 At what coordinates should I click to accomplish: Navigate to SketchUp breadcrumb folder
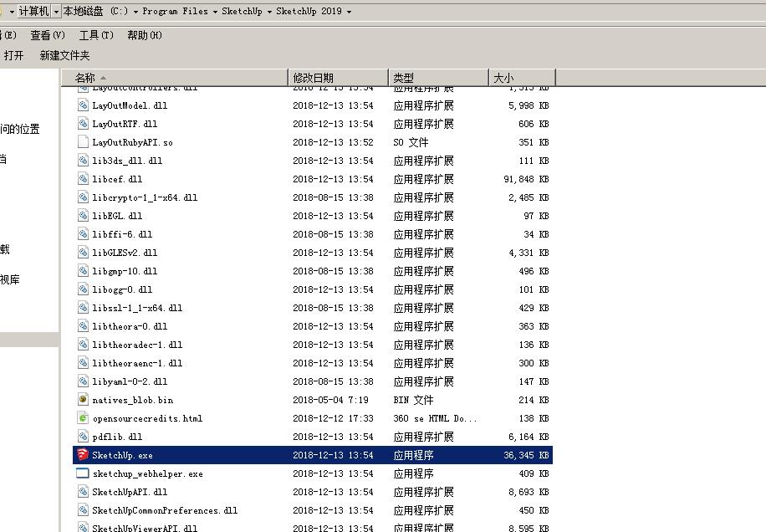pos(242,11)
